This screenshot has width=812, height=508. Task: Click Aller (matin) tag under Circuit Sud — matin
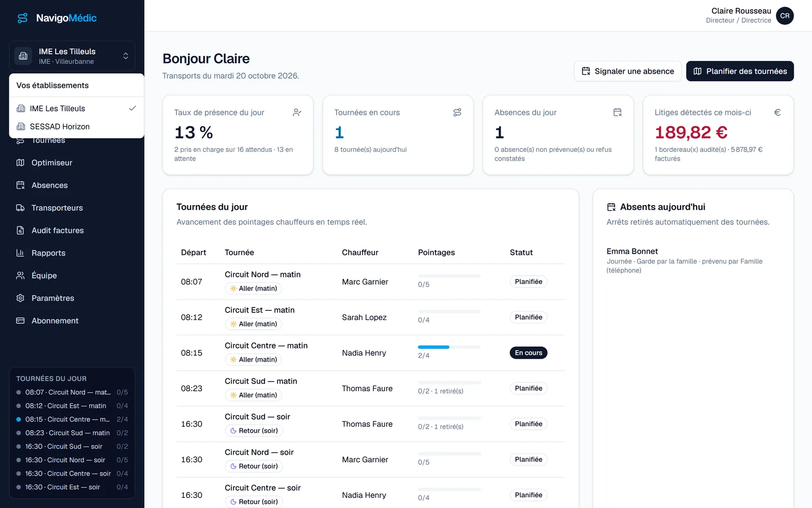pos(253,395)
